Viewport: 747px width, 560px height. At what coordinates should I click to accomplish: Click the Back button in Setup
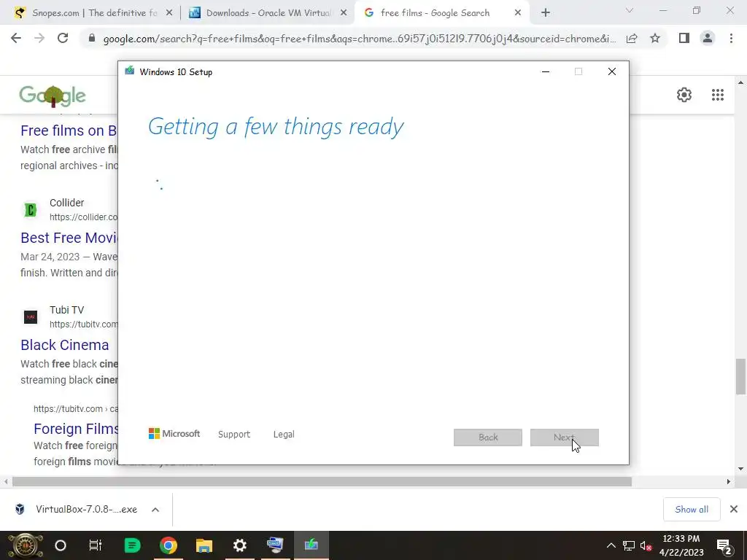[x=488, y=437]
